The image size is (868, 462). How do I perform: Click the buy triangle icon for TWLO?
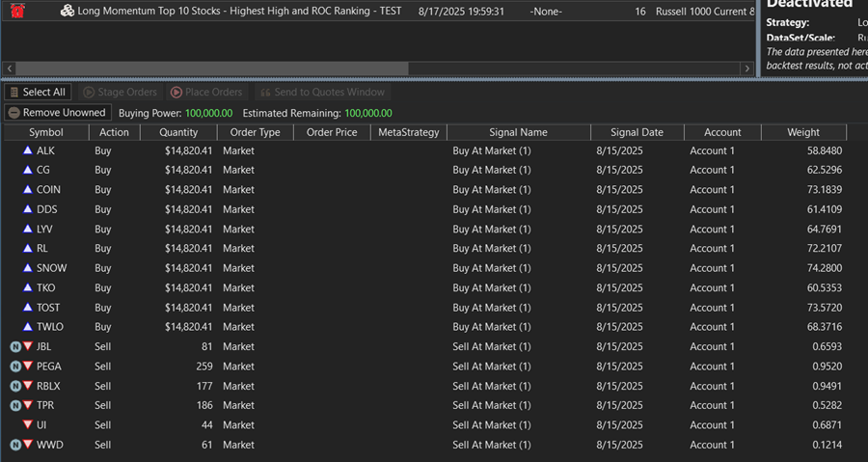click(28, 327)
